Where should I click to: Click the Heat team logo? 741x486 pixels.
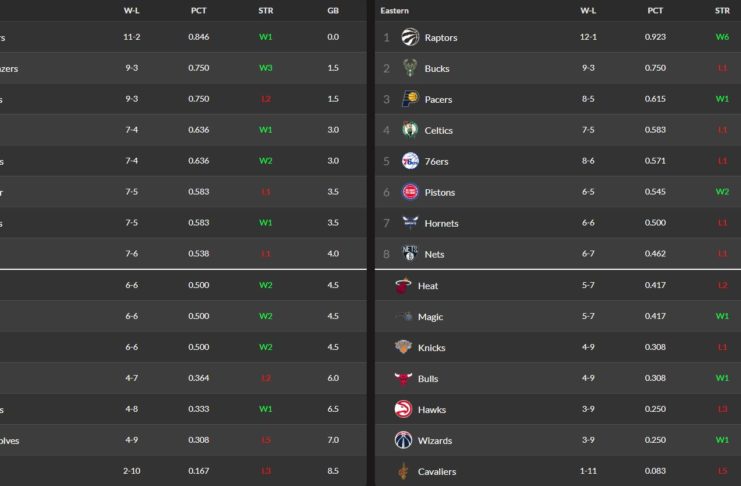tap(403, 285)
